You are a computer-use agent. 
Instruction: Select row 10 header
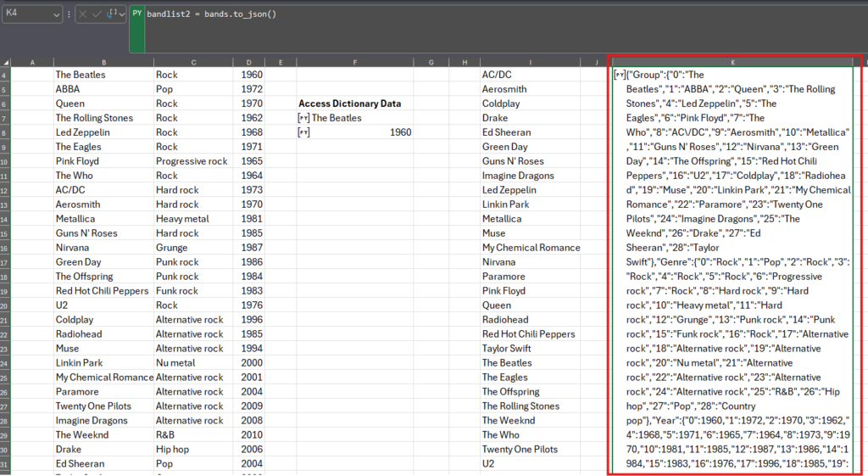5,161
